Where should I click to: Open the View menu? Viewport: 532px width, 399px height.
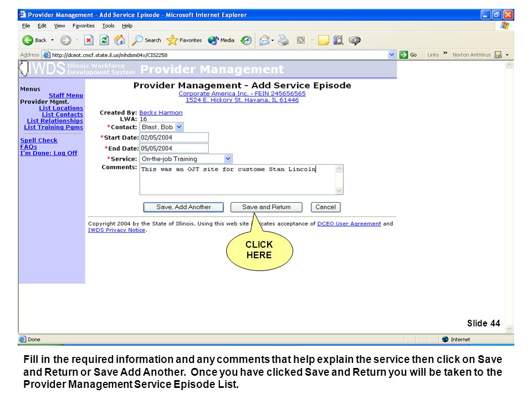click(59, 26)
